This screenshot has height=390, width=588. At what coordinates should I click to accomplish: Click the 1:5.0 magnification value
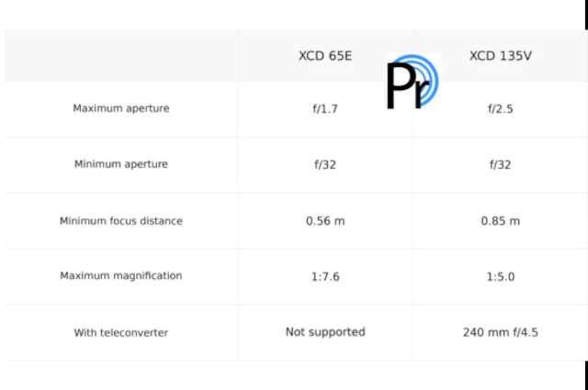(500, 276)
